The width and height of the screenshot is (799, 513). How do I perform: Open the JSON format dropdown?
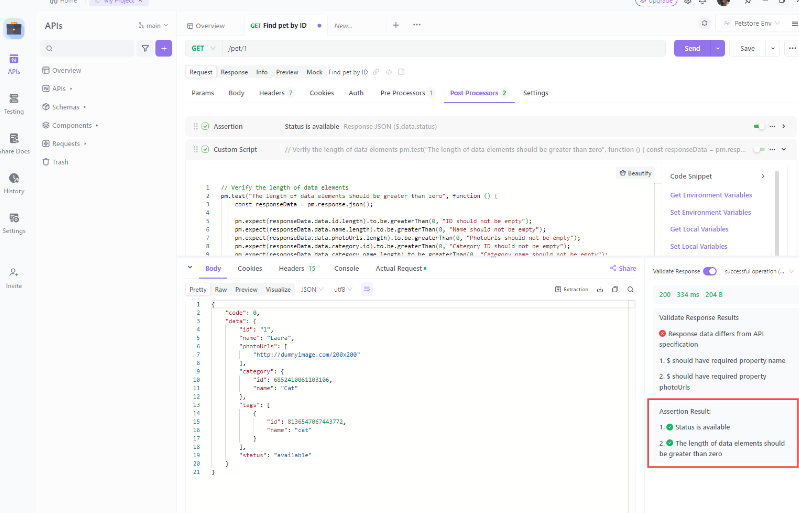pyautogui.click(x=312, y=289)
